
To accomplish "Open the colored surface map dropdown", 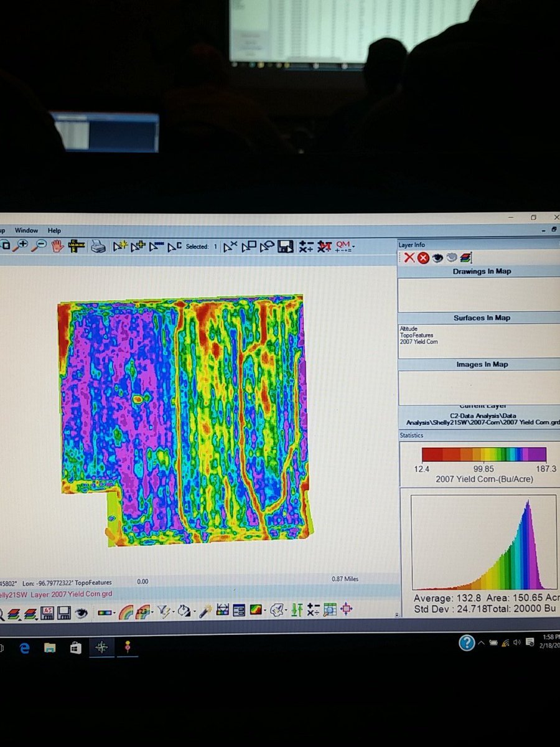I will click(x=258, y=611).
